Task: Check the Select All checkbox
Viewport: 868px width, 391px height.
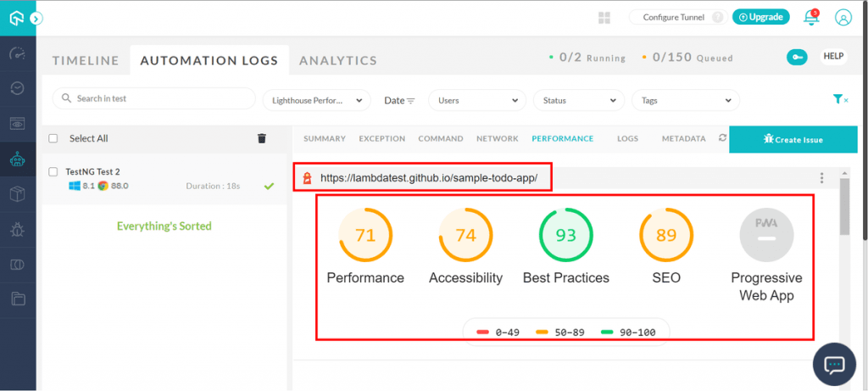Action: pyautogui.click(x=53, y=138)
